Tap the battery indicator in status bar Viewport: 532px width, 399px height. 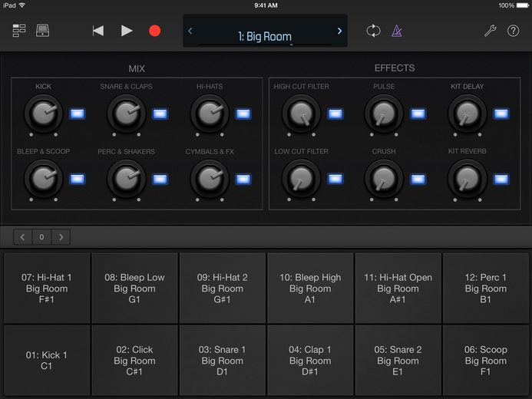coord(522,5)
